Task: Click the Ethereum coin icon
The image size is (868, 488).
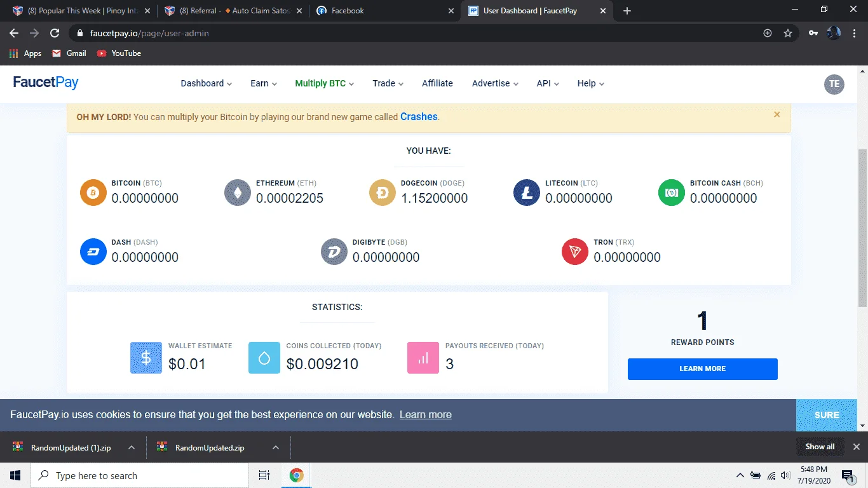Action: click(x=238, y=193)
